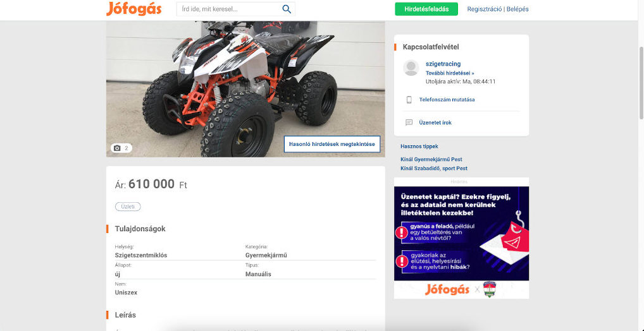Image resolution: width=644 pixels, height=331 pixels.
Task: Open the Hasznos tippek link
Action: coord(419,147)
